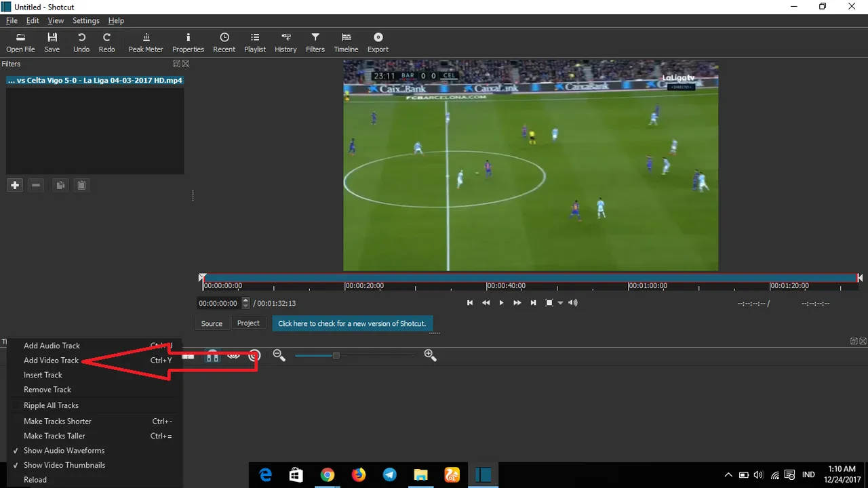The height and width of the screenshot is (488, 868).
Task: Click the Save toolbar icon
Action: pyautogui.click(x=52, y=43)
